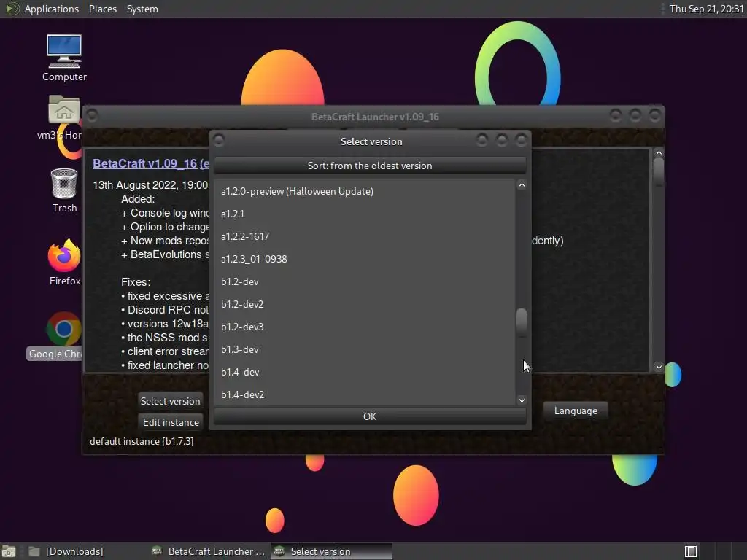Open the Computer desktop icon
The width and height of the screenshot is (747, 560).
(64, 58)
